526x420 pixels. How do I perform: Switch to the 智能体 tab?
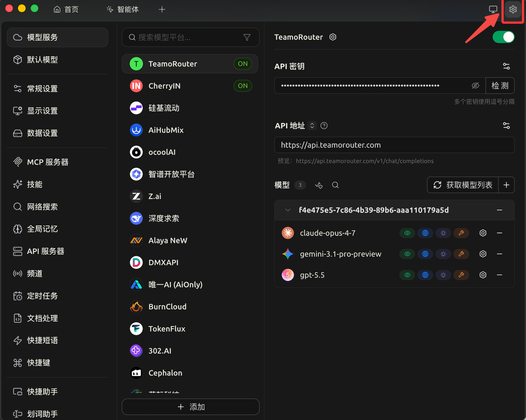click(123, 9)
